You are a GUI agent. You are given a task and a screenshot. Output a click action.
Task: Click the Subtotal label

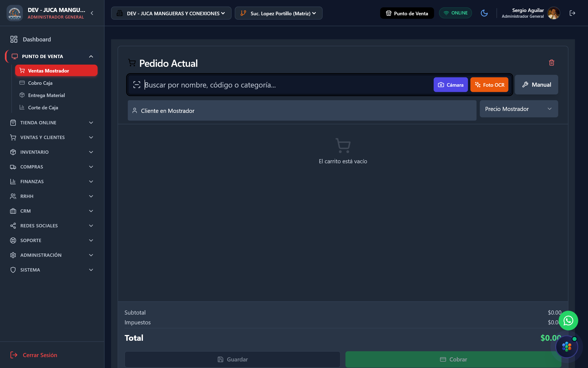pyautogui.click(x=135, y=312)
